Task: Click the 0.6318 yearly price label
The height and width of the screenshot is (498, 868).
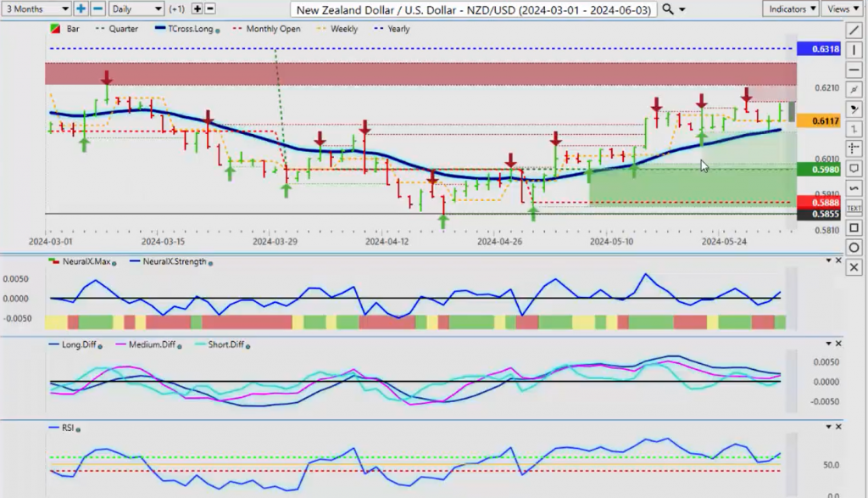Action: click(x=819, y=48)
